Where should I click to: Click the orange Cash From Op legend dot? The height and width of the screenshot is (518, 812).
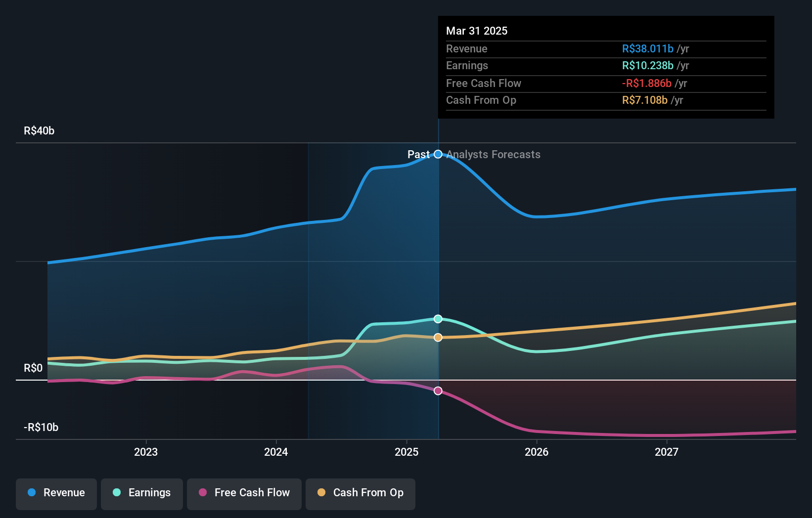(x=321, y=492)
